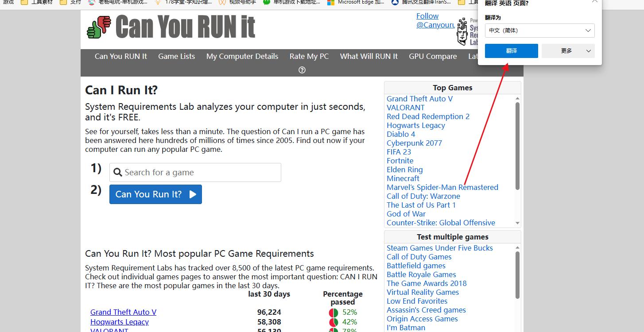
Task: Open Hogwarts Legacy in popular table
Action: click(x=120, y=322)
